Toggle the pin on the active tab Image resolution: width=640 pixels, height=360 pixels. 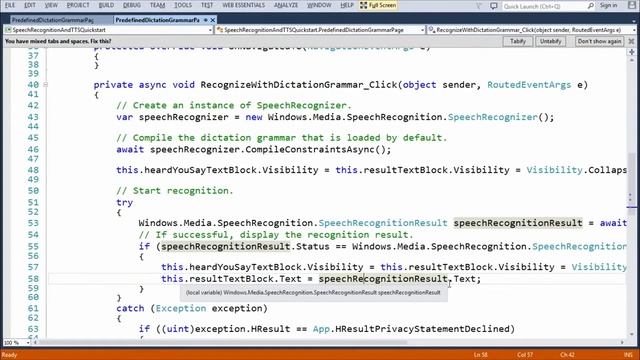[205, 20]
